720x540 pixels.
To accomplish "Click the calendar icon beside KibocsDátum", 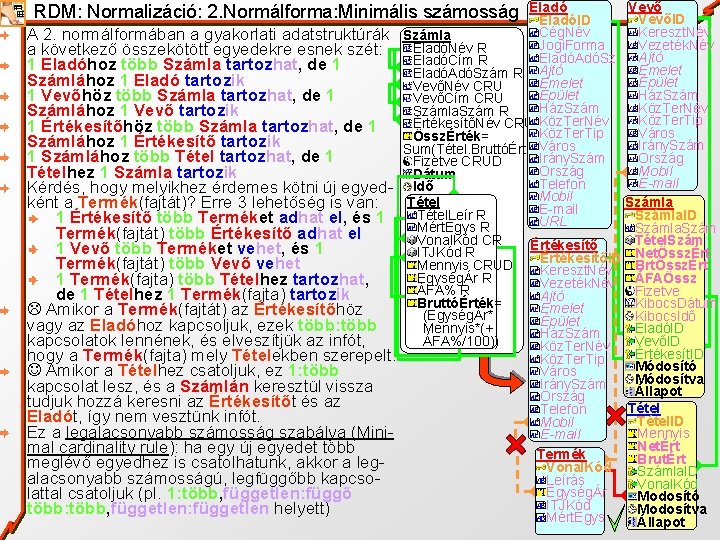I will (x=630, y=303).
